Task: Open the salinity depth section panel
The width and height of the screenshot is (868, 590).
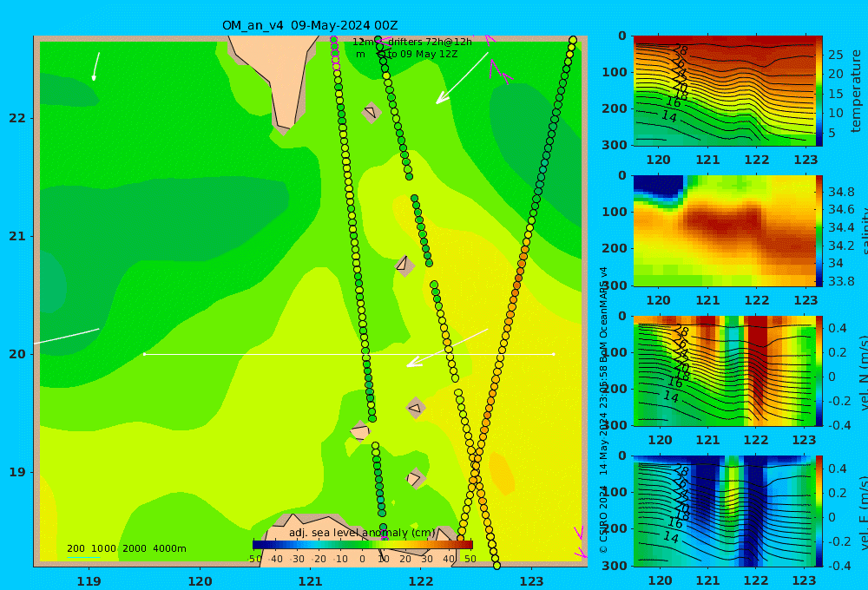Action: click(x=724, y=231)
